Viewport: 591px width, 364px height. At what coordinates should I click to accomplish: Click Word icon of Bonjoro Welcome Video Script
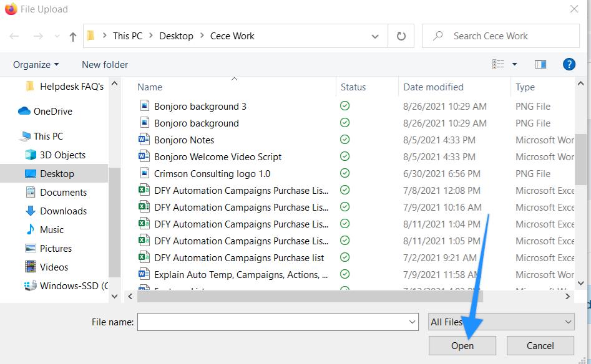coord(144,156)
